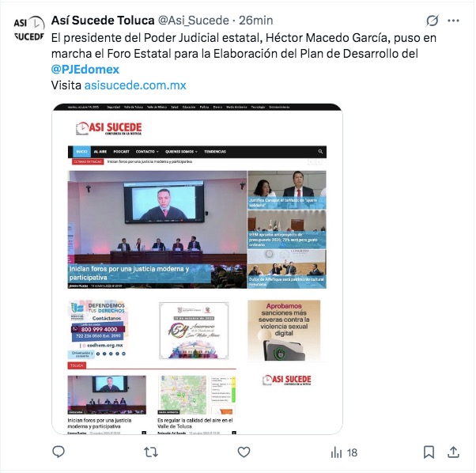Like the tweet with heart icon

[244, 452]
